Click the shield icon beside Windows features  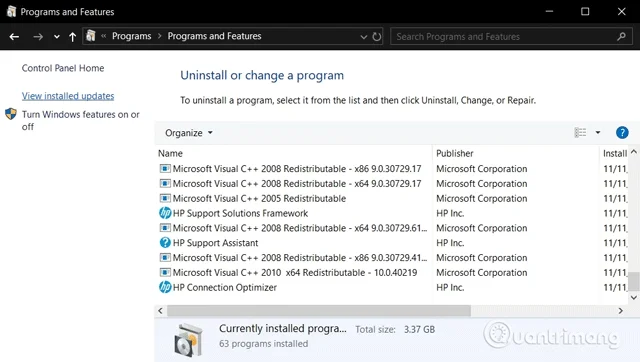point(11,114)
